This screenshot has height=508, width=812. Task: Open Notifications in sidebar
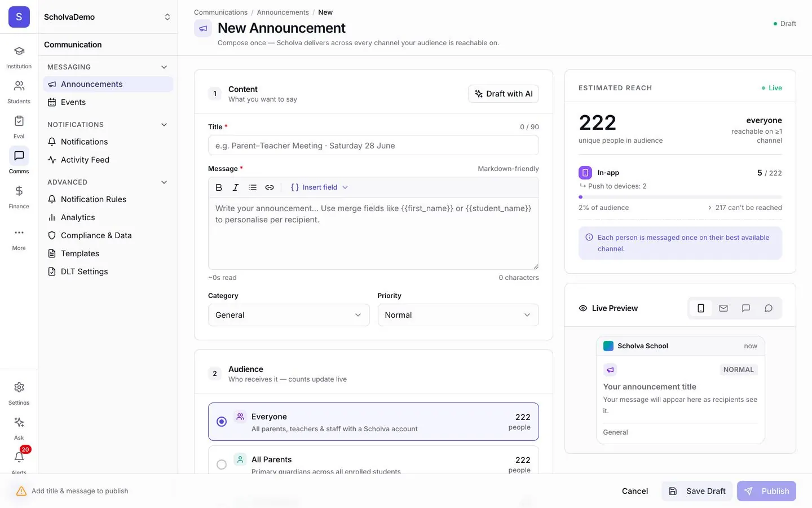[x=108, y=142]
